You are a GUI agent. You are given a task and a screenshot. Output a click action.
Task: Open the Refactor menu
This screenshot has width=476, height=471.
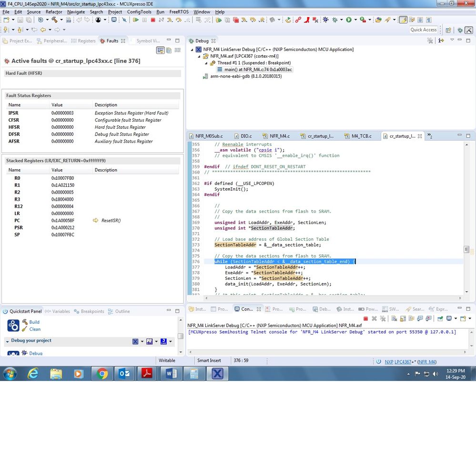coord(54,12)
